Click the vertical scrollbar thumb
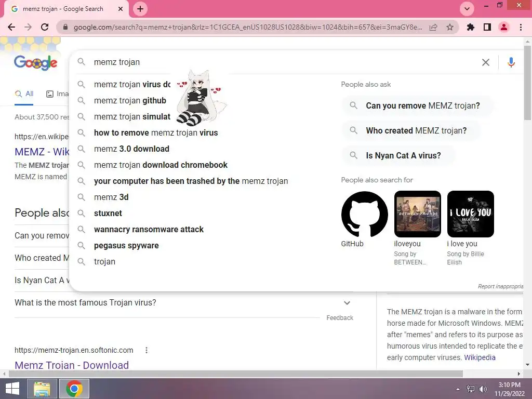The height and width of the screenshot is (399, 532). pos(527,83)
